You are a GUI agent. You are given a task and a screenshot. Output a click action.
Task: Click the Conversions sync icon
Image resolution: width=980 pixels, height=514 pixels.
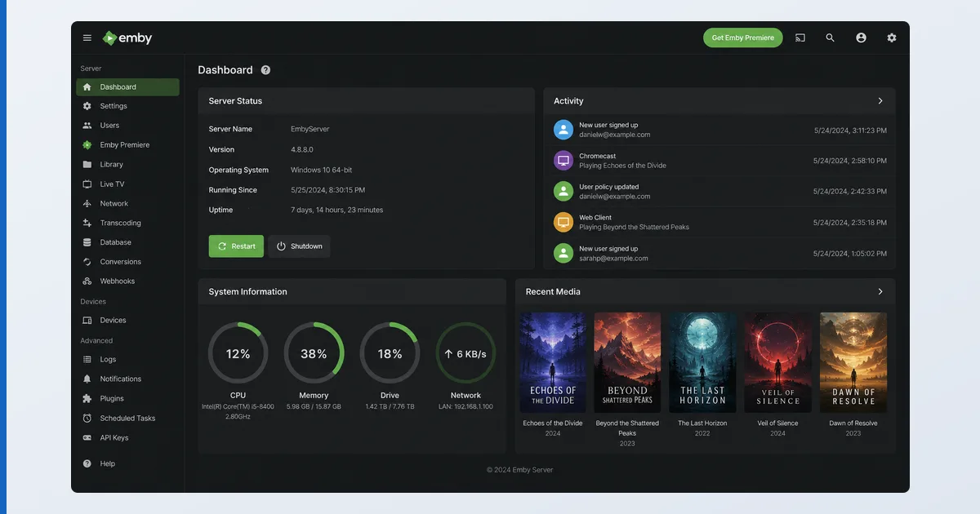pos(87,262)
